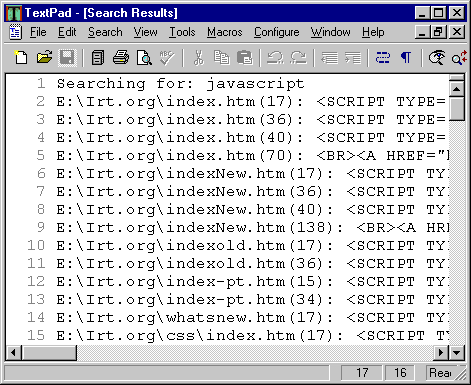Image resolution: width=471 pixels, height=385 pixels.
Task: Click the Paste clipboard icon
Action: point(245,58)
